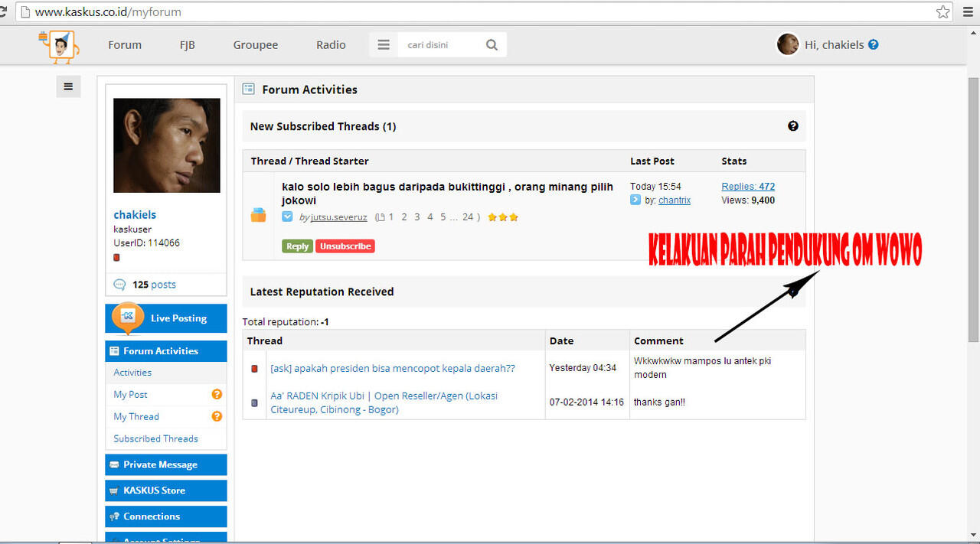This screenshot has width=980, height=544.
Task: Select Forum Activities in sidebar
Action: point(166,351)
